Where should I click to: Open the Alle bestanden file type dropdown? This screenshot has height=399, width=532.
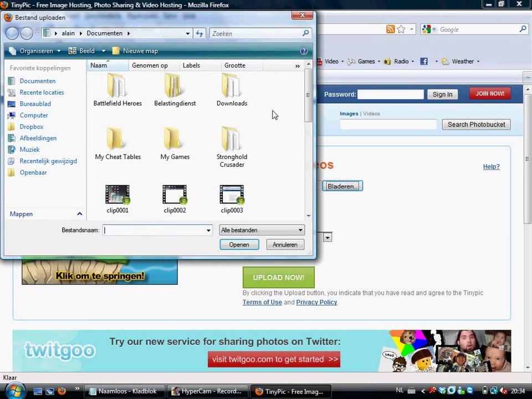click(262, 230)
